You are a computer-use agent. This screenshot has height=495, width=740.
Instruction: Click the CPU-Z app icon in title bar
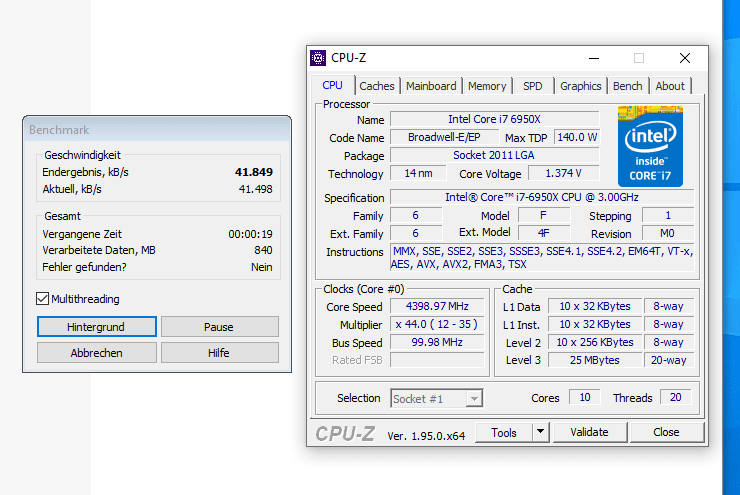pos(318,58)
